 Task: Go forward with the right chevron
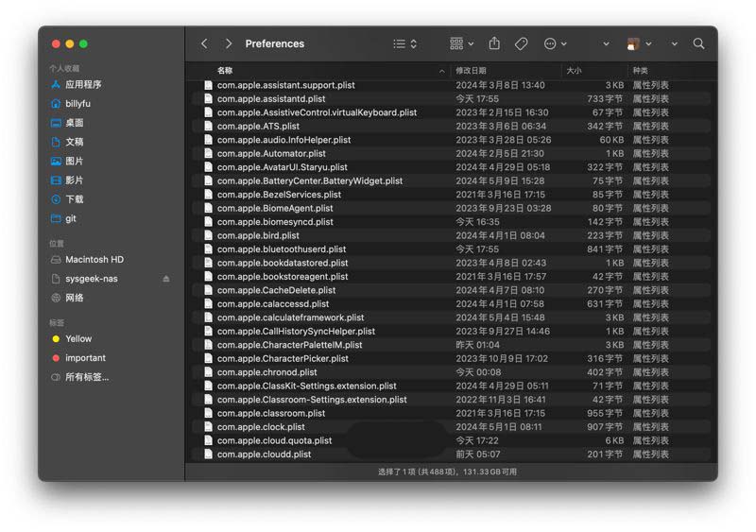[229, 43]
